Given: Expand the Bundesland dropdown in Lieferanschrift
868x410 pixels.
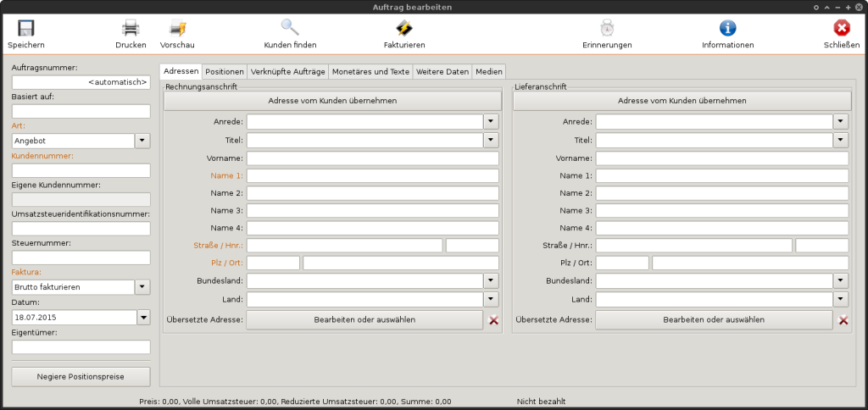Looking at the screenshot, I should point(841,280).
